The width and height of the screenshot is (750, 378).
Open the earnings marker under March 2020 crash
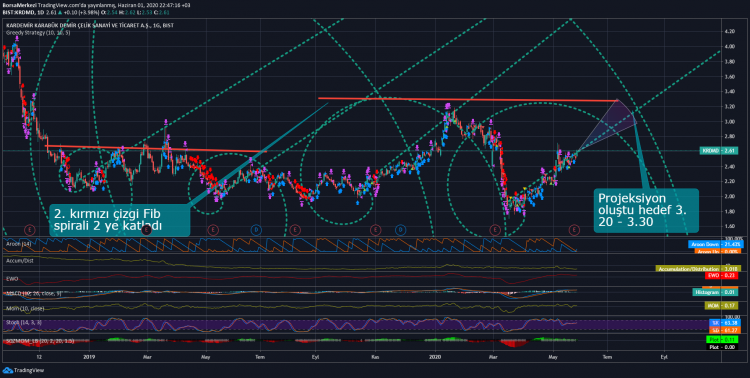[x=495, y=230]
